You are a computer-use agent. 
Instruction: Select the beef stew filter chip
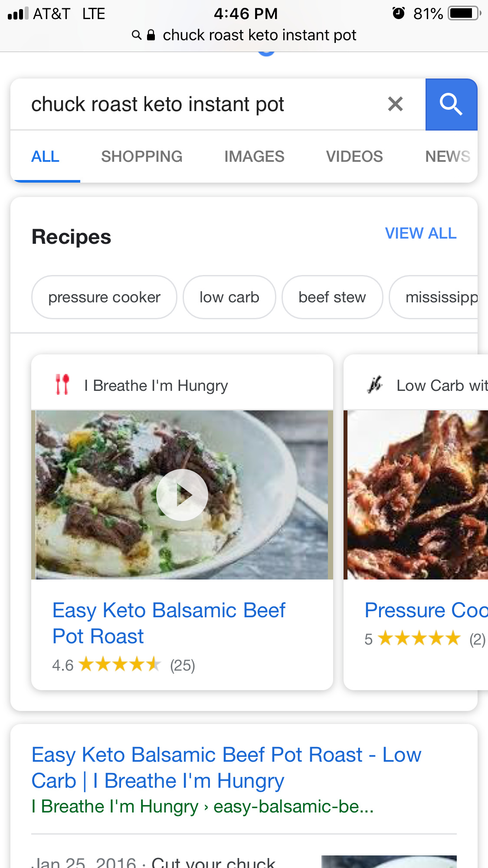click(x=332, y=297)
